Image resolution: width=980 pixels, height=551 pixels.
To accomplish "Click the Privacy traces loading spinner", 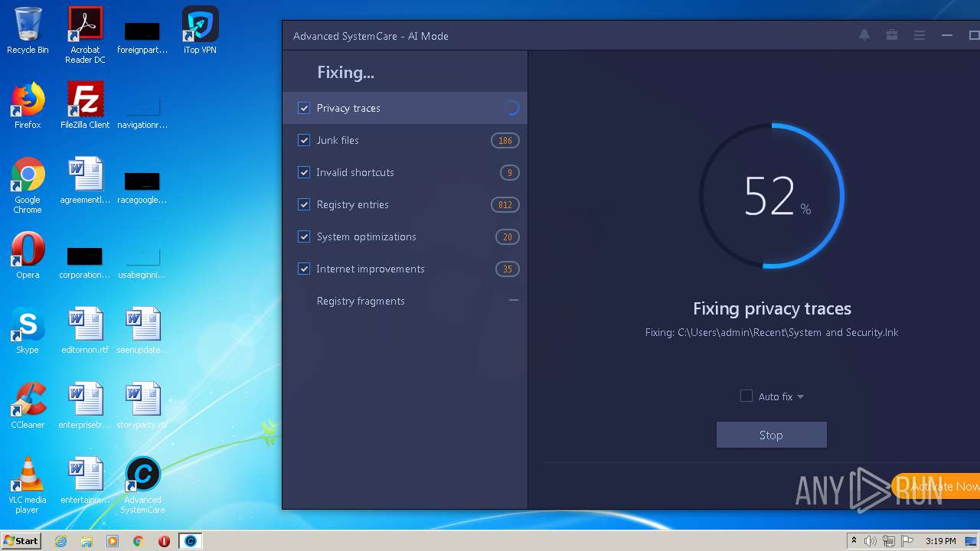I will 512,108.
